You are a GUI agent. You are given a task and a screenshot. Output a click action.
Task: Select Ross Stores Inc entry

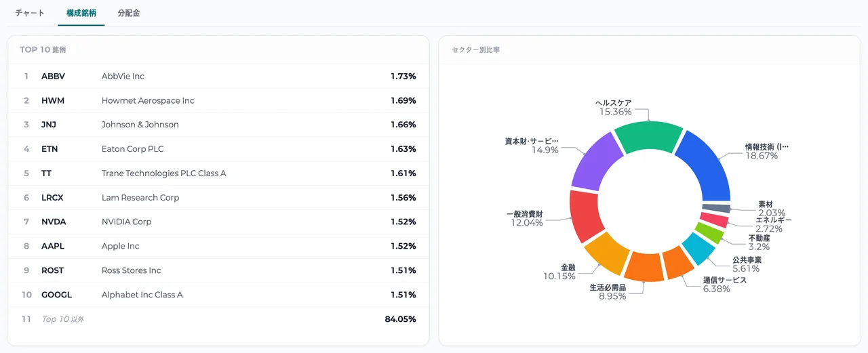[218, 270]
